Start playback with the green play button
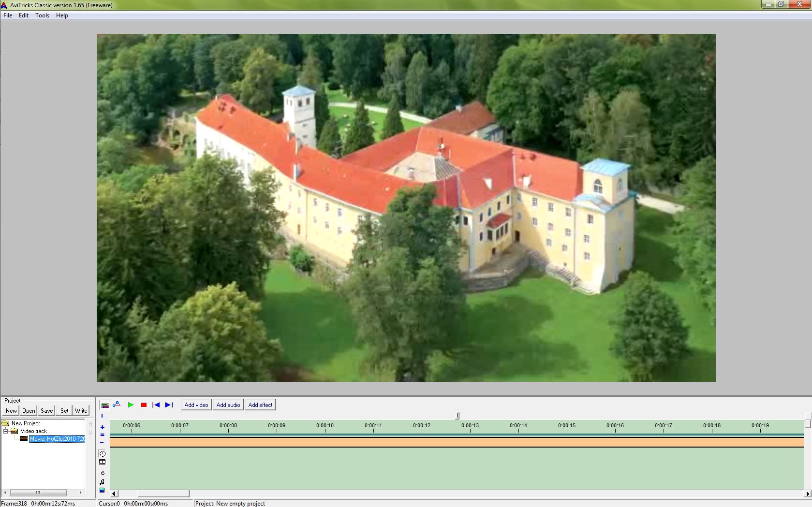The height and width of the screenshot is (507, 812). (131, 405)
